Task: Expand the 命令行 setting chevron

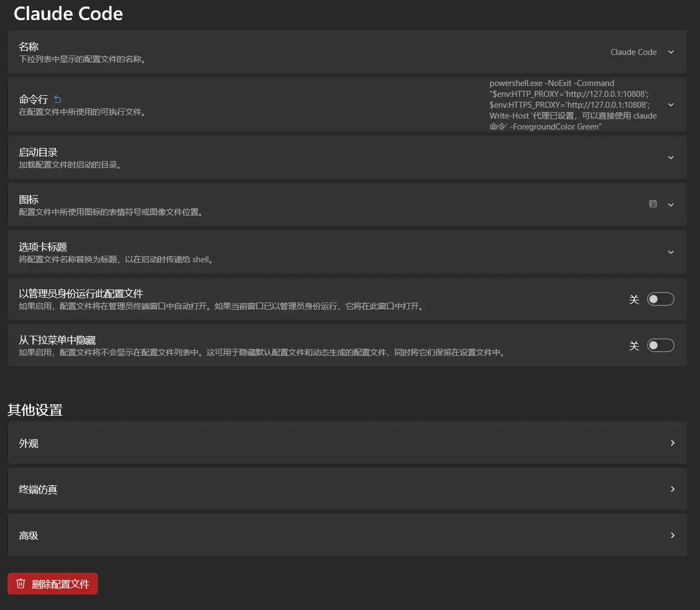Action: (x=671, y=104)
